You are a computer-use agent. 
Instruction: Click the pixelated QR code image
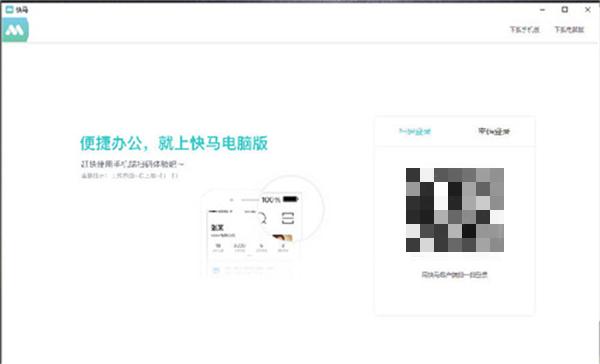455,210
